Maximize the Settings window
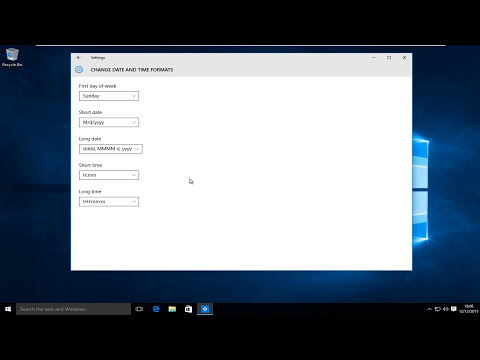The height and width of the screenshot is (360, 480). pyautogui.click(x=389, y=58)
